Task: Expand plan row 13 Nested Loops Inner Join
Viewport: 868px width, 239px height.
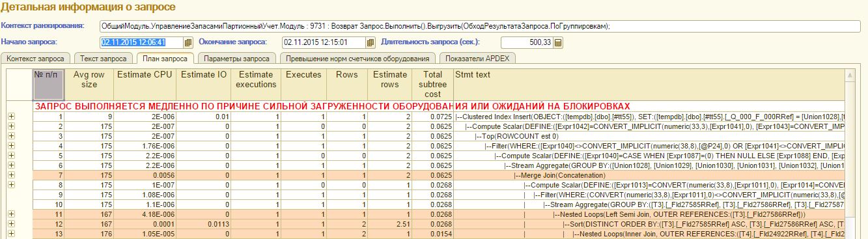Action: (11, 233)
